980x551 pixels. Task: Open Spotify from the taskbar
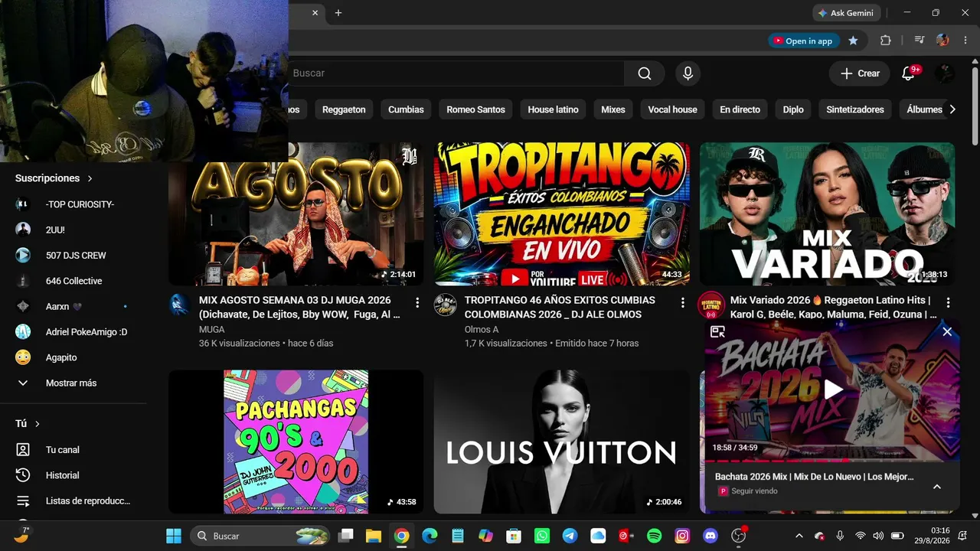(x=655, y=536)
